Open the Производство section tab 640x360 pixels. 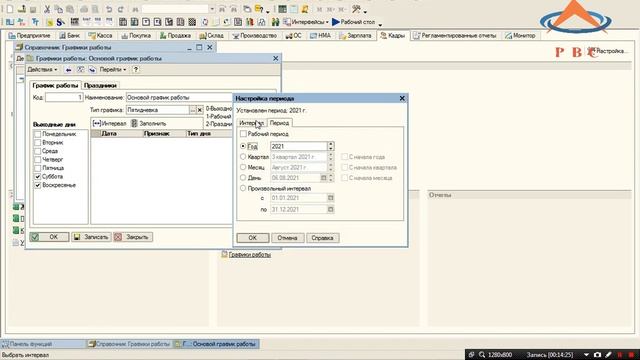point(255,36)
